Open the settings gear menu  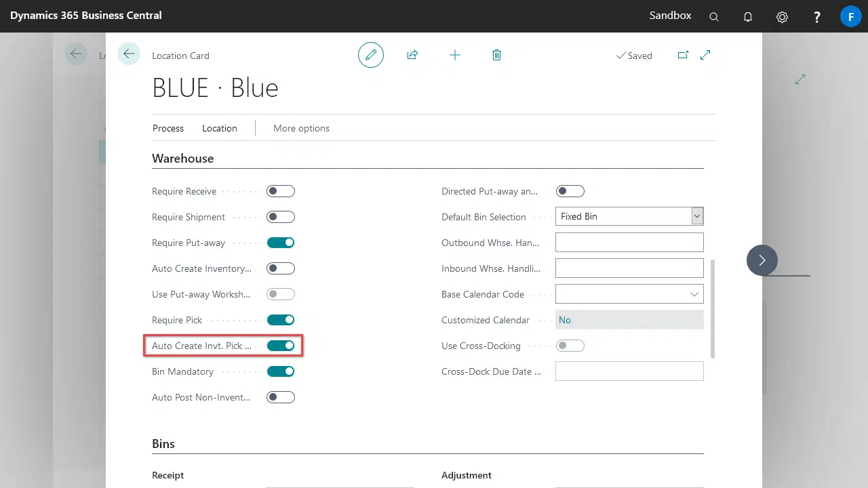click(x=782, y=17)
